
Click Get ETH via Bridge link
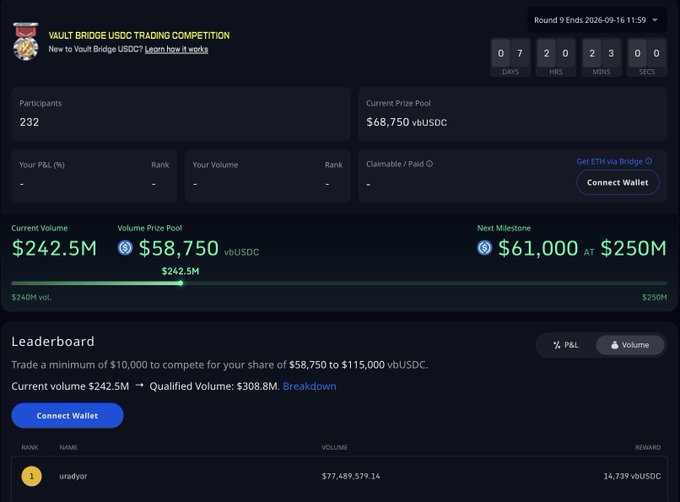(x=609, y=161)
